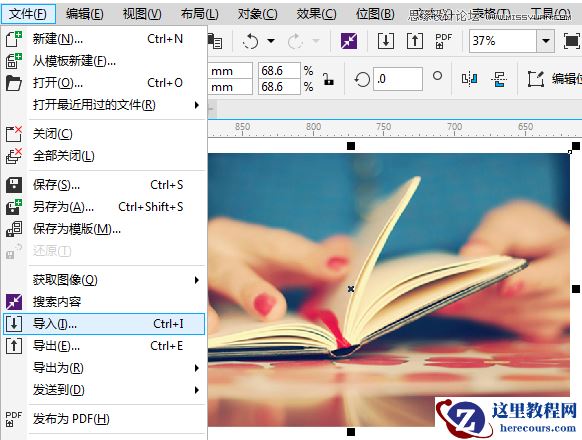Click the open folder icon in menu
The height and width of the screenshot is (440, 582).
coord(14,83)
